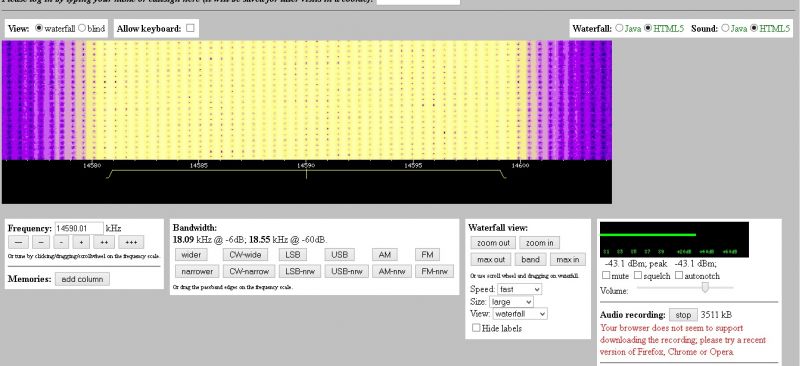Open the Speed dropdown showing fast

pos(519,289)
